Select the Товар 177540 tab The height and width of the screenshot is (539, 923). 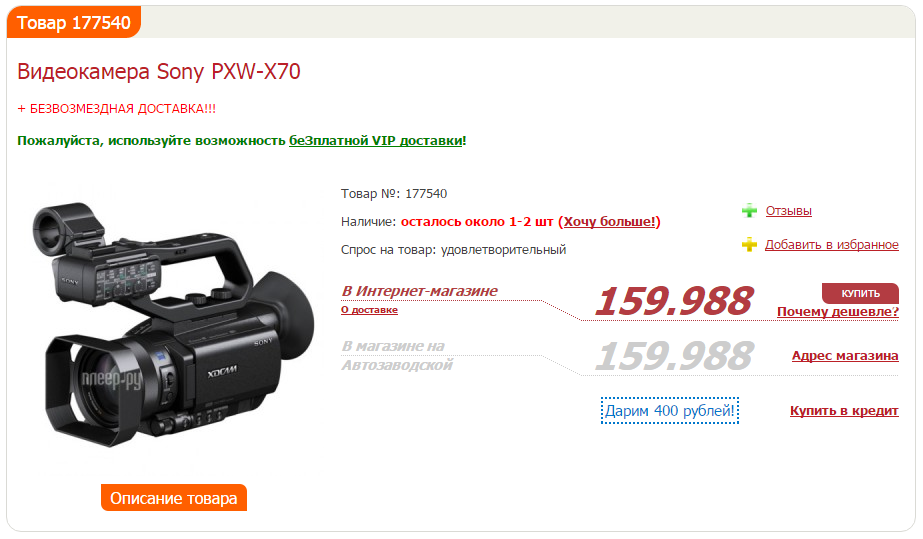pyautogui.click(x=74, y=22)
